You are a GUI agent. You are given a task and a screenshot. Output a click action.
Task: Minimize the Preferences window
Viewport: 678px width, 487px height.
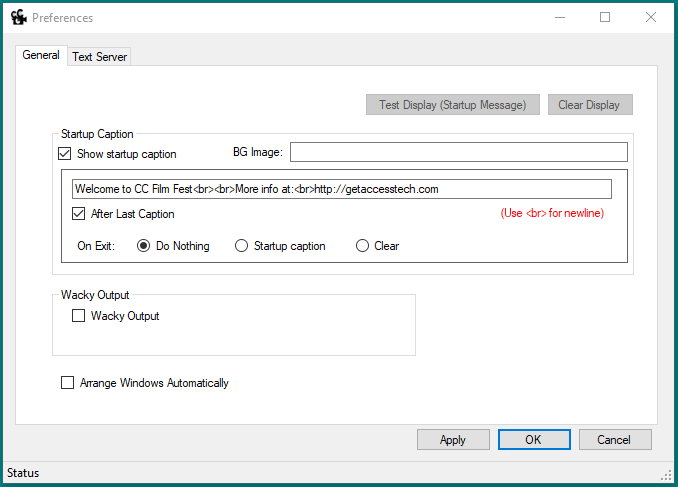(x=560, y=17)
